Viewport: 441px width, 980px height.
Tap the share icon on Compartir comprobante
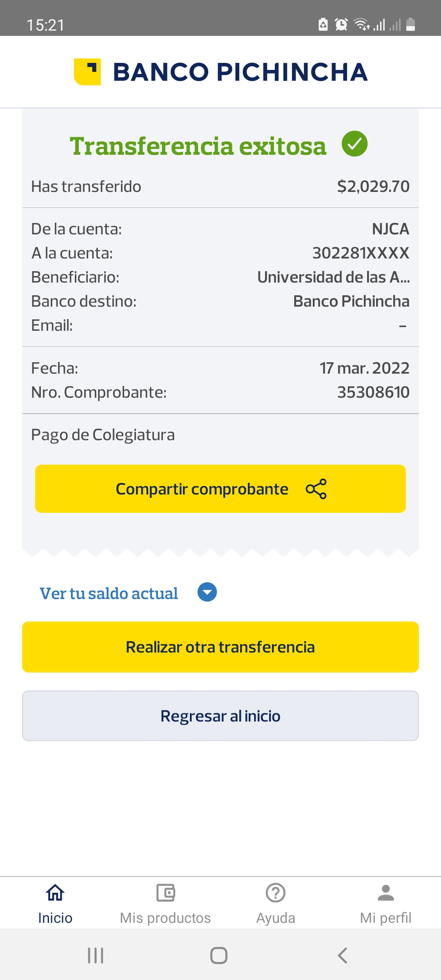316,489
